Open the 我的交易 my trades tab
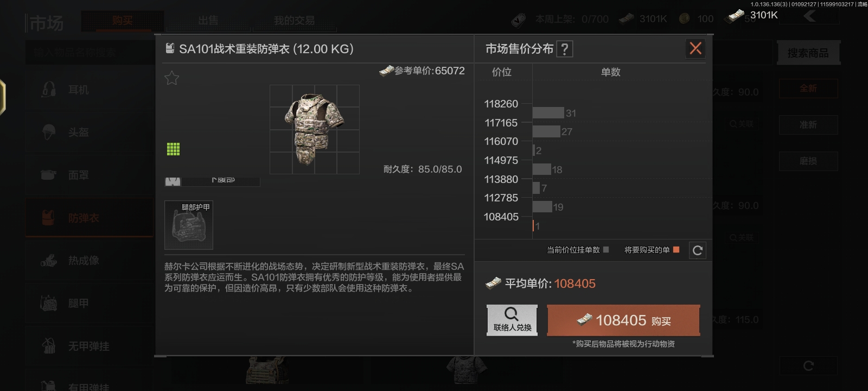868x391 pixels. [x=294, y=21]
